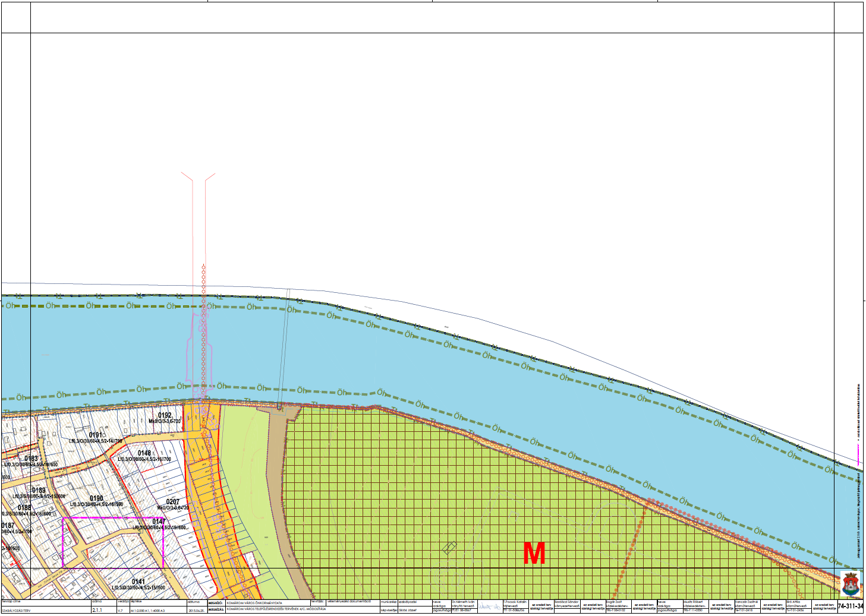Click the title SZABÁLYOZÁSI TERV

click(x=15, y=610)
